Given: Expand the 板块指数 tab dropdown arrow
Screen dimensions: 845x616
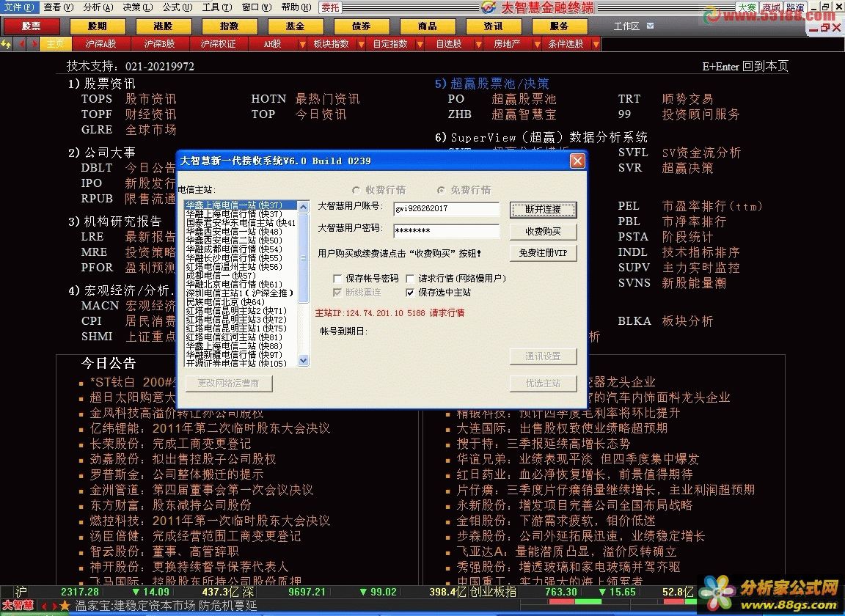Looking at the screenshot, I should tap(361, 44).
